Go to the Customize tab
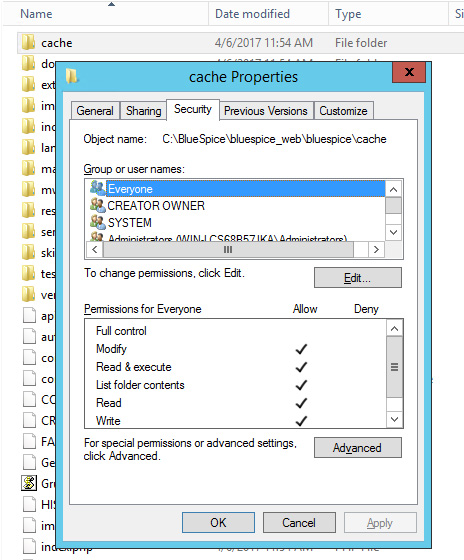This screenshot has height=560, width=464. pos(343,111)
